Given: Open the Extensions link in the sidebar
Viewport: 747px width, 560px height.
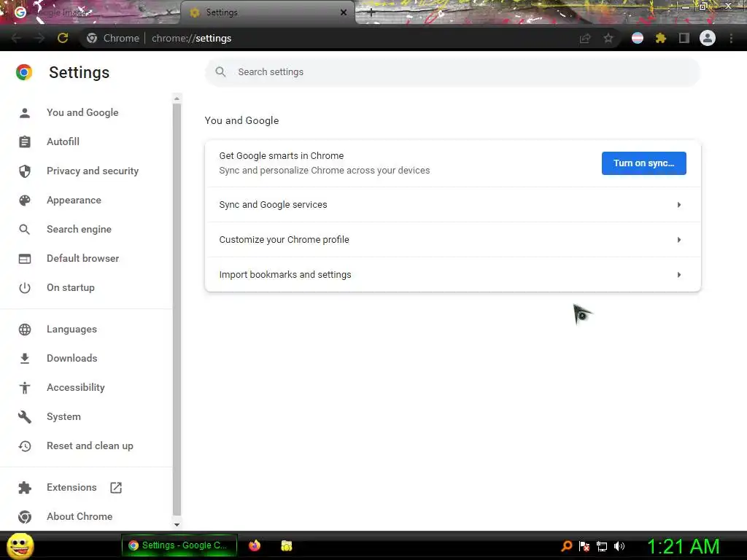Looking at the screenshot, I should click(x=71, y=488).
